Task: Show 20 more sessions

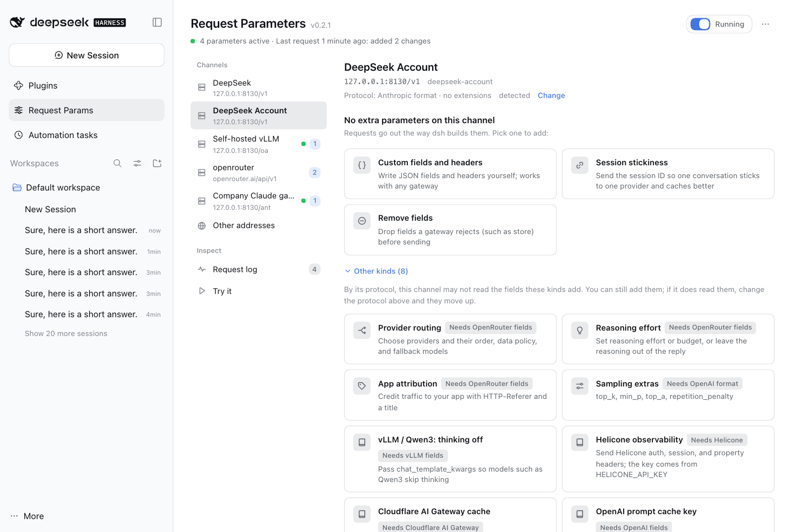Action: tap(66, 334)
